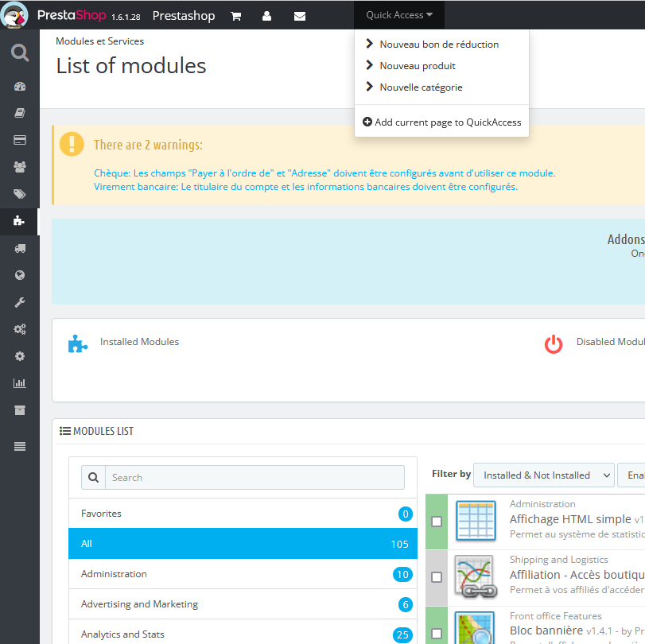The width and height of the screenshot is (645, 644).
Task: Click the Installed Modules puzzle icon
Action: click(78, 343)
